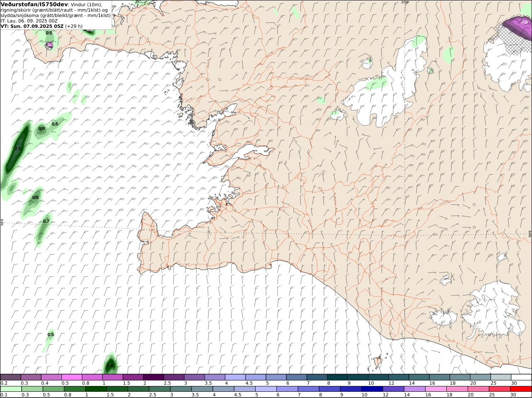Select rain legend swatch for 0.1–0.3 mm

click(11, 389)
